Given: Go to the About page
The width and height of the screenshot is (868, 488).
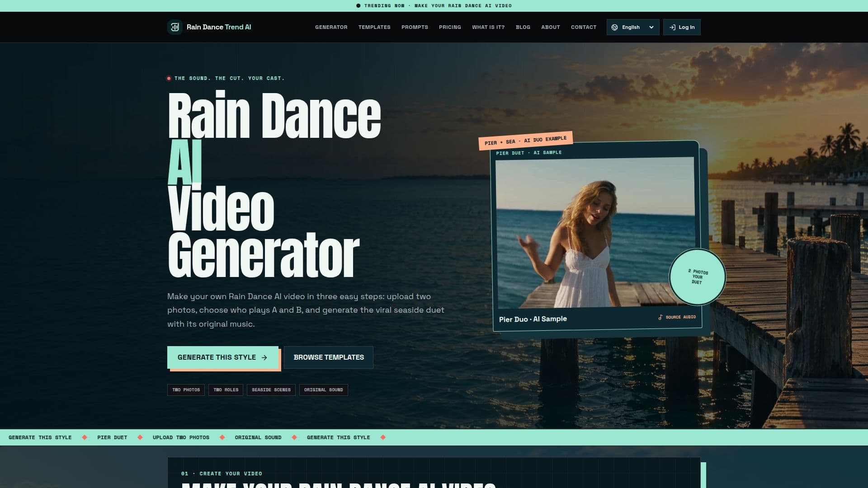Looking at the screenshot, I should 551,27.
